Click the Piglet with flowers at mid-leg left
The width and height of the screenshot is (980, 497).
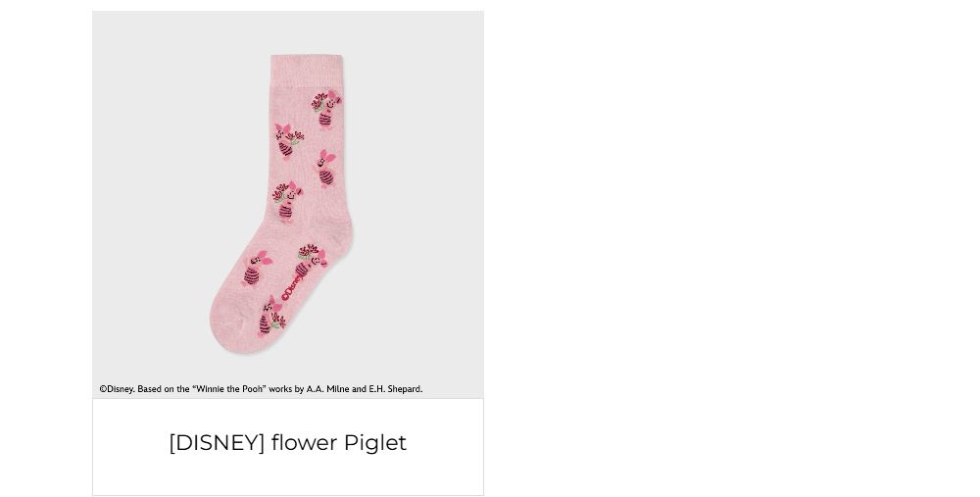coord(287,201)
